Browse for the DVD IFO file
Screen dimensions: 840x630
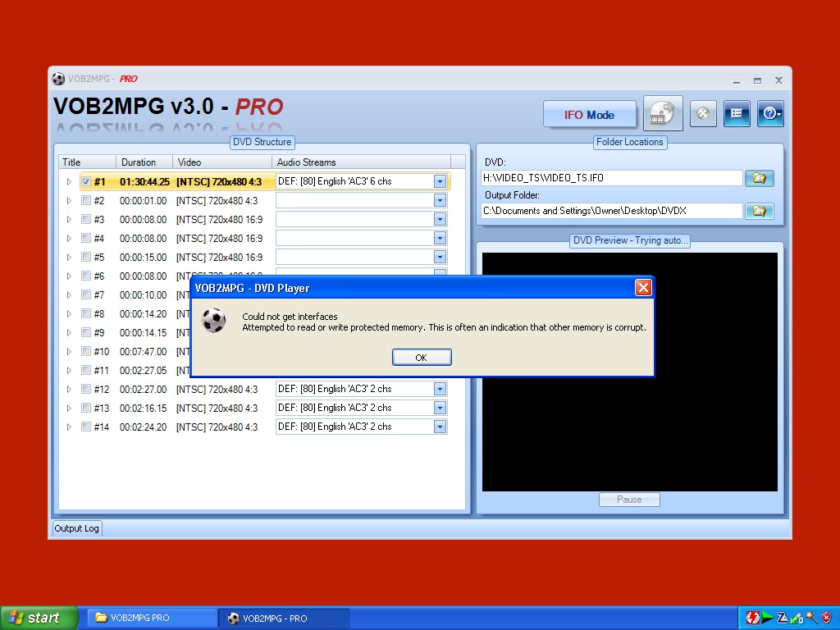pyautogui.click(x=759, y=178)
